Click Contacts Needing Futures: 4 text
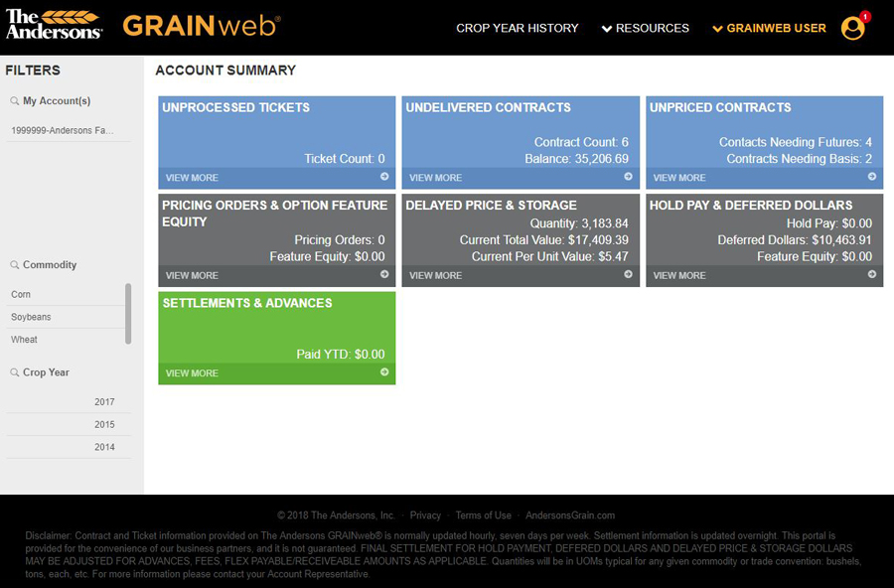 tap(796, 143)
